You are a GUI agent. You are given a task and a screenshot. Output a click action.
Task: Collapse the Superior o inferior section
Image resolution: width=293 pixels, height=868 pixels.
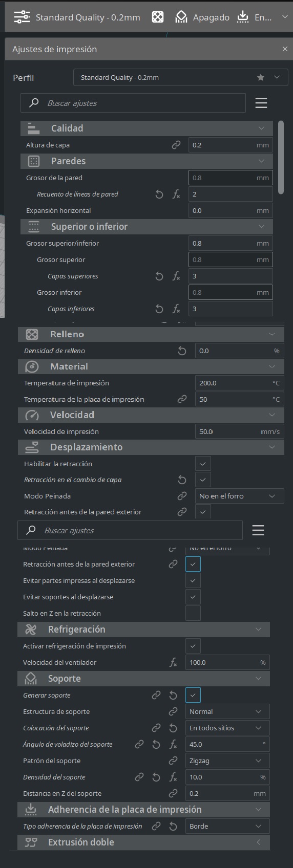tap(146, 226)
